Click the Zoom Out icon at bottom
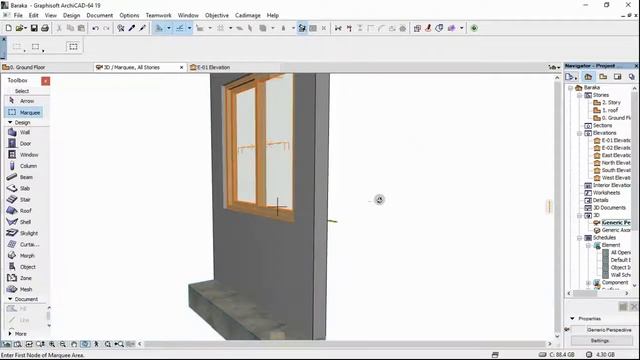Screen dimensions: 640x360 63,344
